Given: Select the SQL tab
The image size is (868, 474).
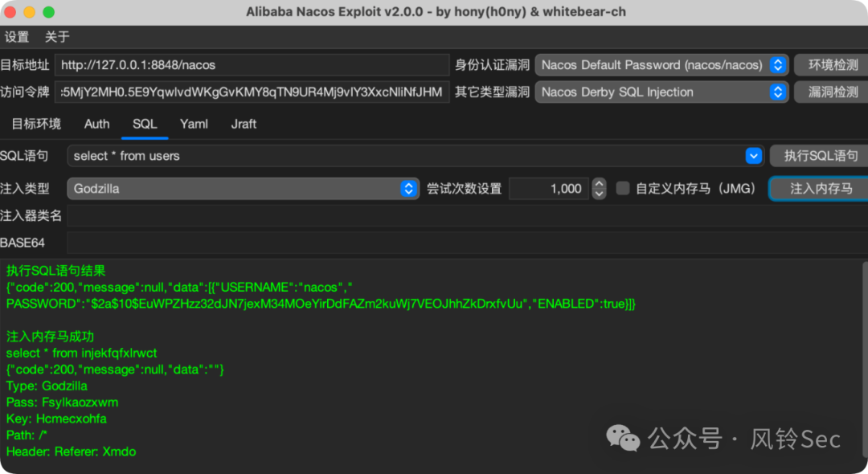Looking at the screenshot, I should pyautogui.click(x=145, y=124).
